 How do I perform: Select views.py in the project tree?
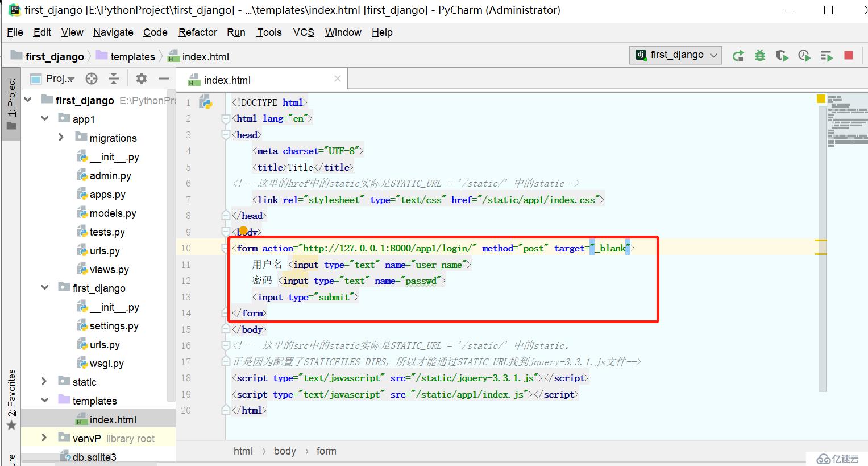click(109, 270)
